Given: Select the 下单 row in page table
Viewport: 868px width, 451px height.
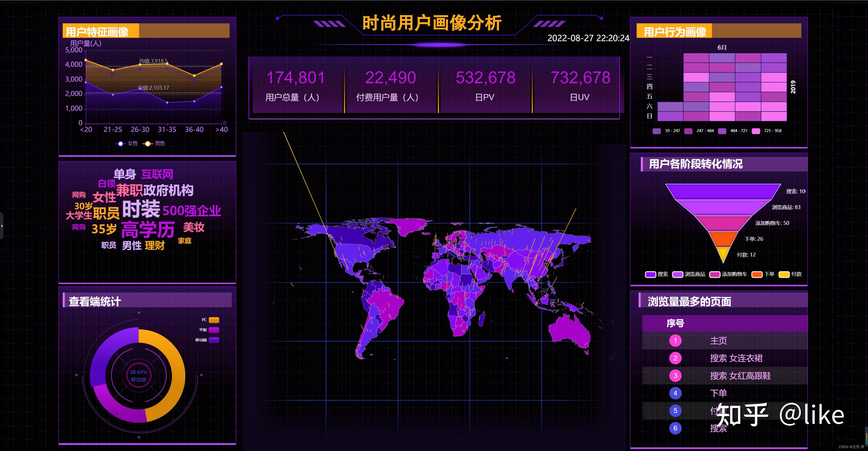Looking at the screenshot, I should (725, 393).
